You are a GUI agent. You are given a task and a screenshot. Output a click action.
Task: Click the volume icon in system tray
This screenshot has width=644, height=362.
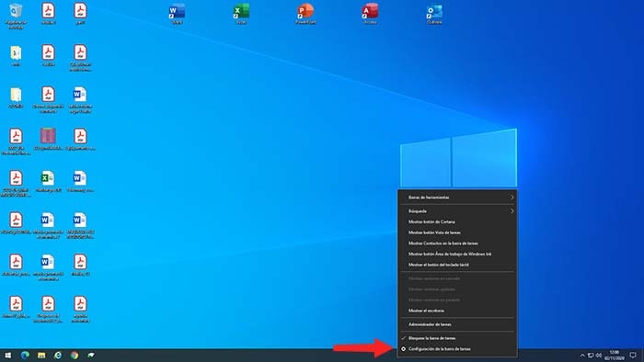pyautogui.click(x=599, y=356)
